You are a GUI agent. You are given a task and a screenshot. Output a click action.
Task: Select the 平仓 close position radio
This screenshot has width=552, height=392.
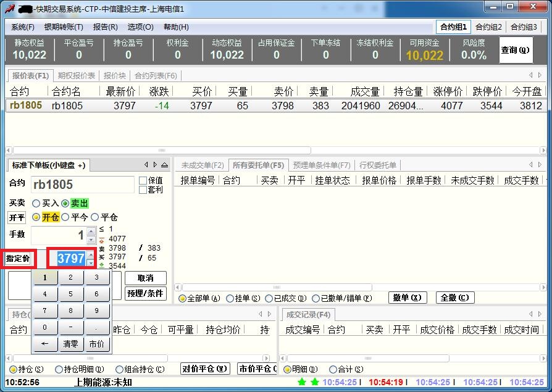[94, 217]
